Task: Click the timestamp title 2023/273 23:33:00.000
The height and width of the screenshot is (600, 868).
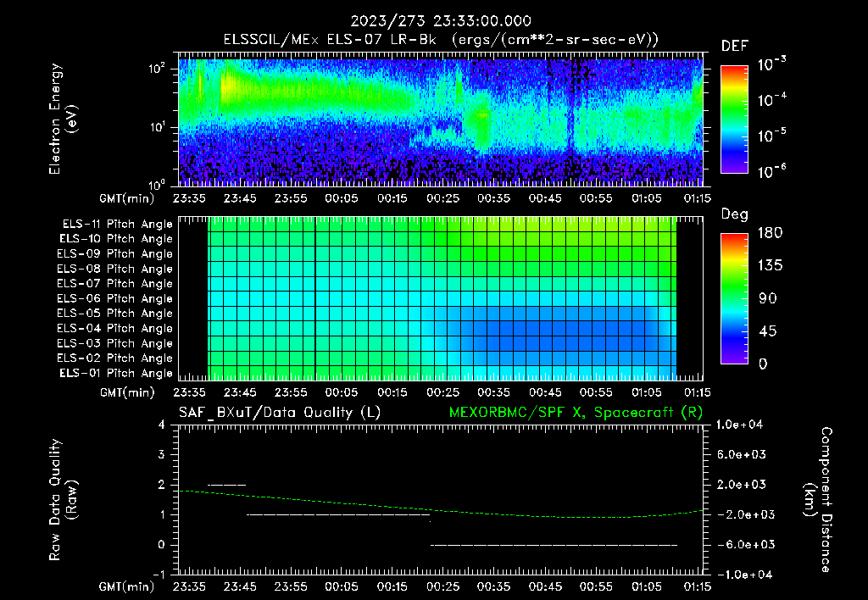Action: click(441, 21)
